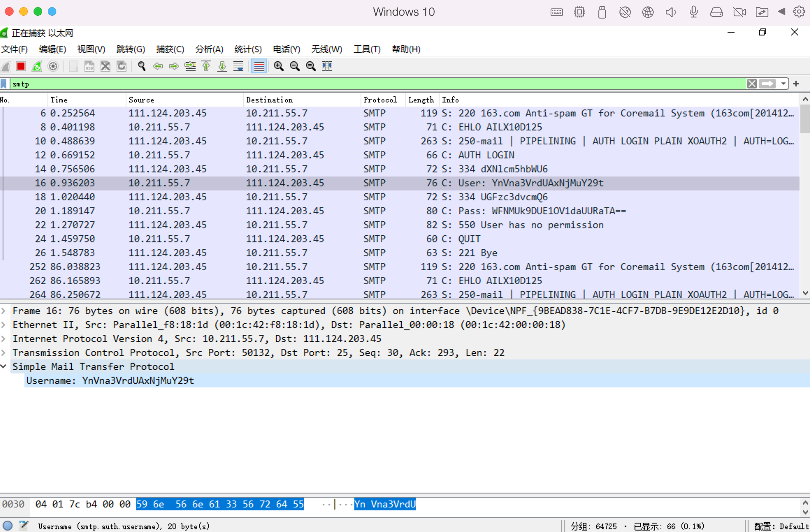The image size is (810, 532).
Task: Stop the live capture with red square icon
Action: coord(21,66)
